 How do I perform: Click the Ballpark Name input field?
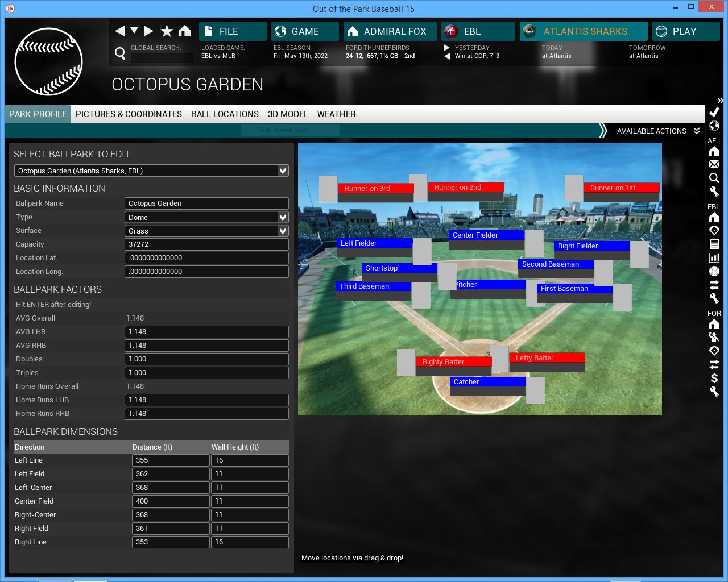[206, 203]
